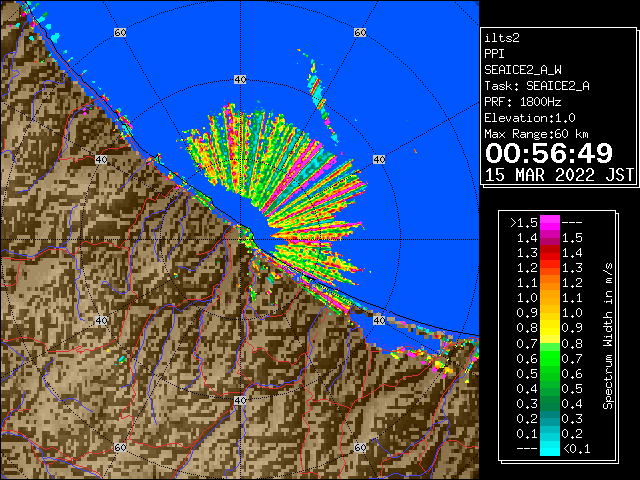Select the "---" label beside the magenta swatch
640x480 pixels.
pyautogui.click(x=572, y=223)
